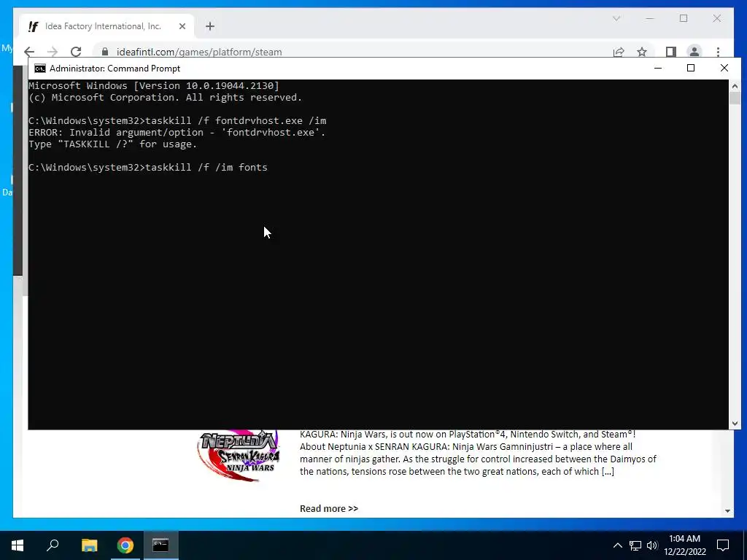The height and width of the screenshot is (560, 747).
Task: Click the browser page scroll down arrow
Action: tap(727, 511)
